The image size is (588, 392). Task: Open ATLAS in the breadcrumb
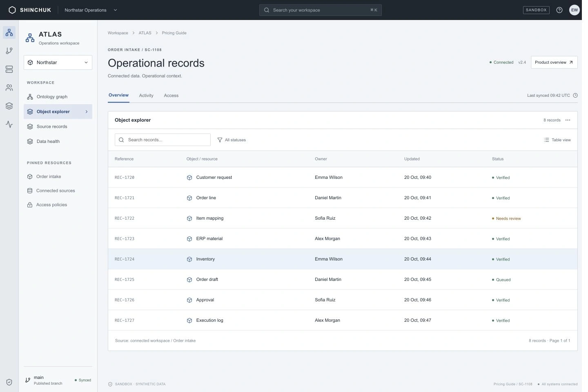[145, 33]
